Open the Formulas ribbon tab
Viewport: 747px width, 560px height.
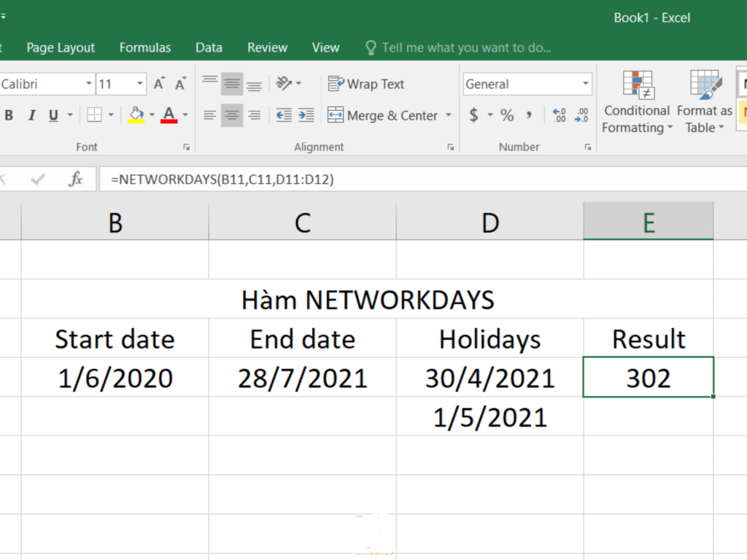(145, 47)
